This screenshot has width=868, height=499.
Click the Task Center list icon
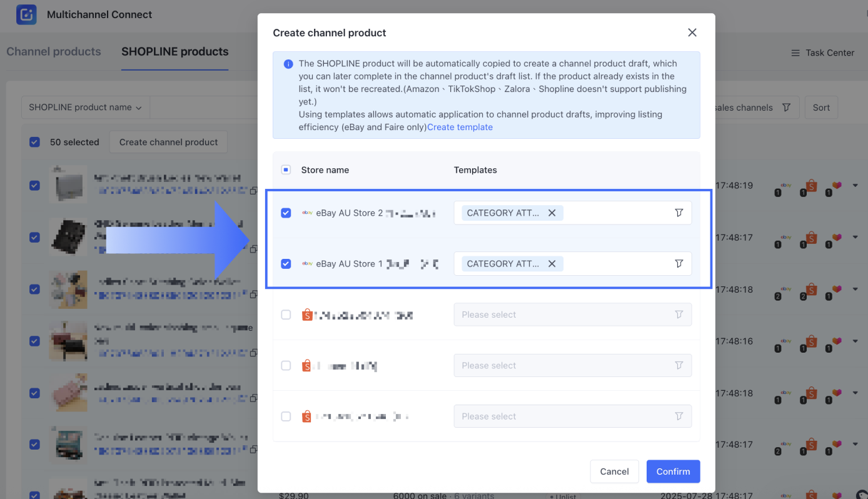point(795,53)
